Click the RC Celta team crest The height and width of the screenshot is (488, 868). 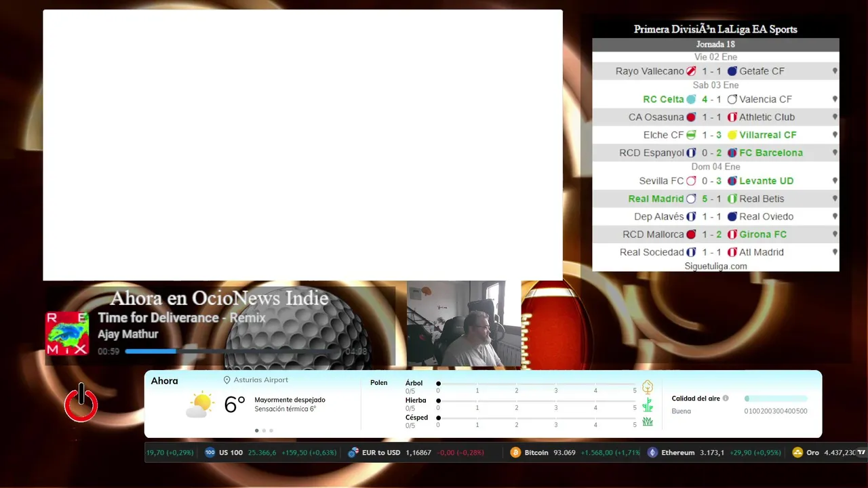point(691,99)
